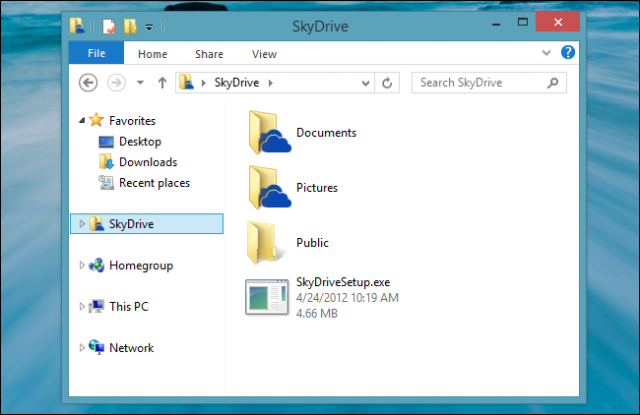The image size is (640, 415).
Task: Expand the ribbon with the chevron
Action: [546, 53]
